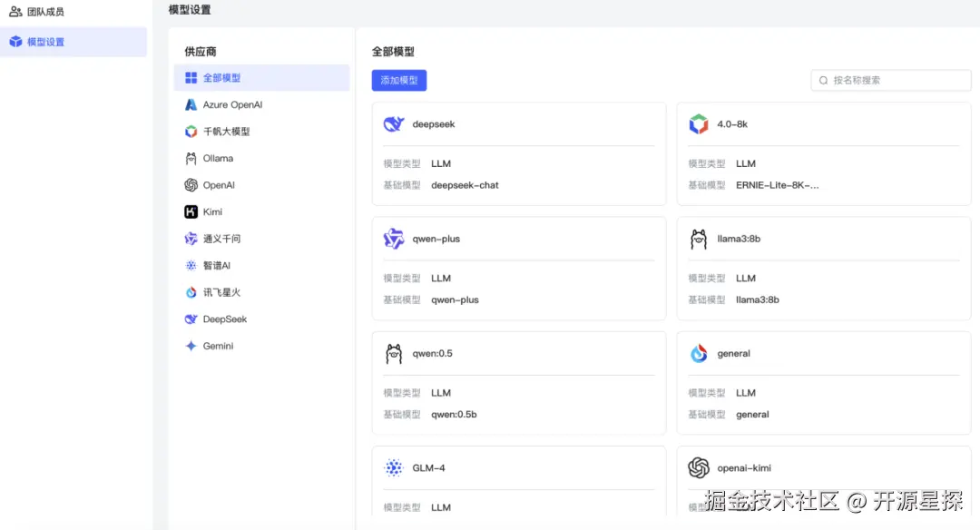Click the Gemini provider icon
980x530 pixels.
tap(191, 345)
